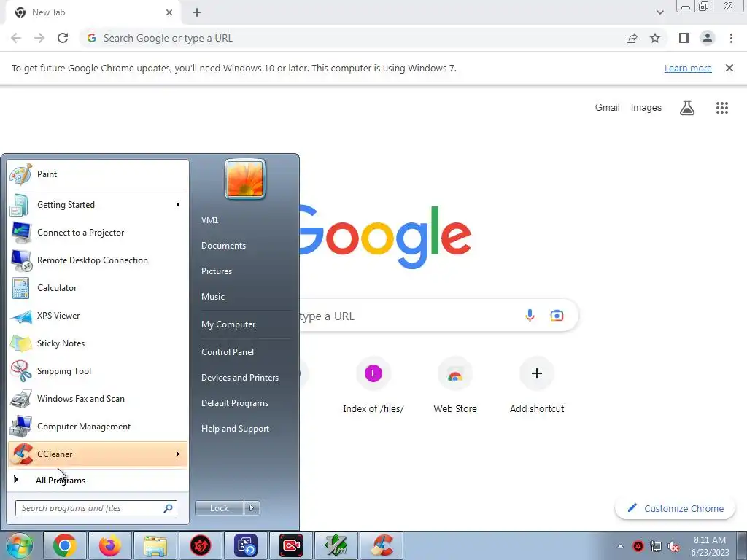Click the muted volume tray icon

[673, 547]
